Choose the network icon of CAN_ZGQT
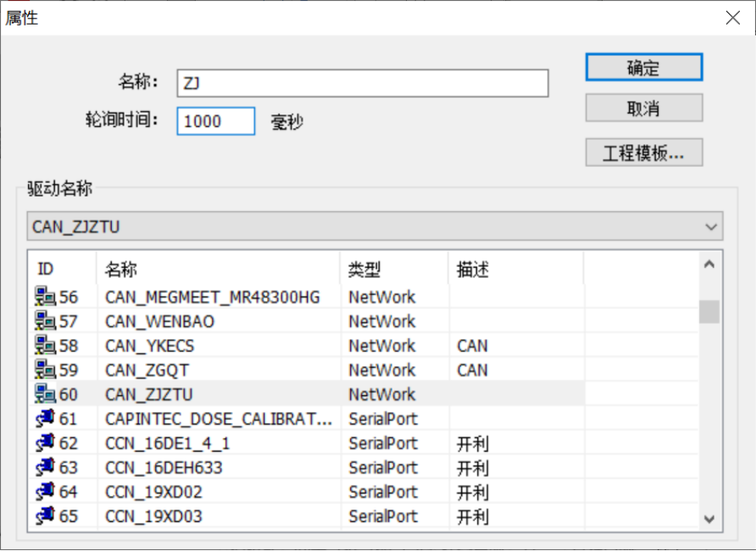756x551 pixels. tap(45, 370)
